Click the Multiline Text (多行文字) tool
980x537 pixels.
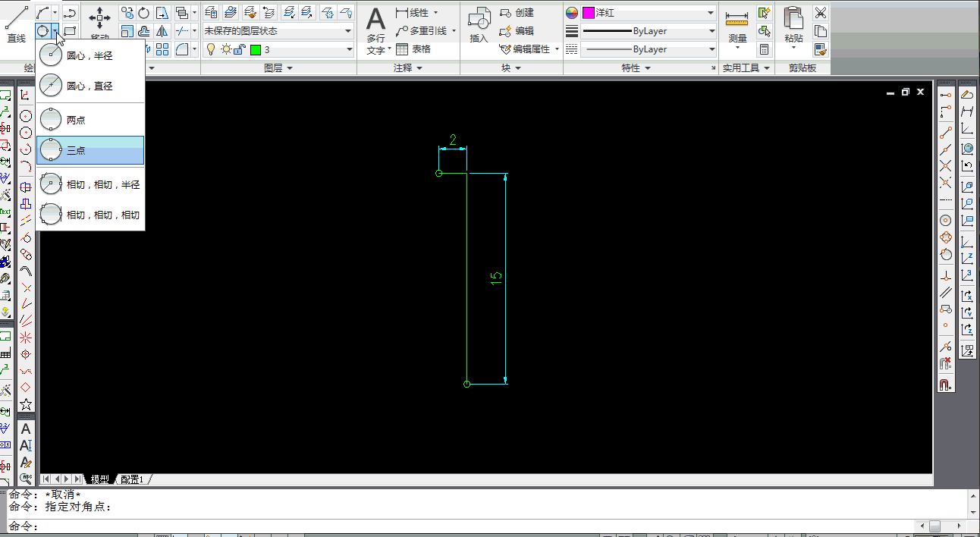(x=376, y=30)
